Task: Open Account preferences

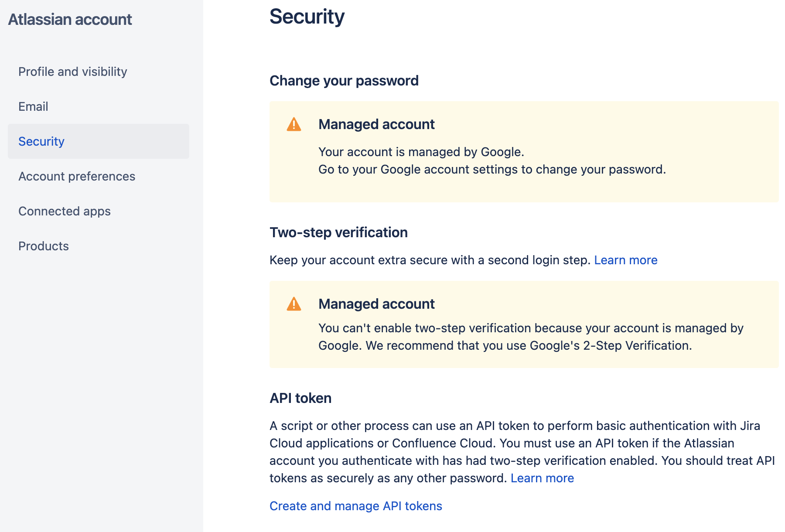Action: (77, 176)
